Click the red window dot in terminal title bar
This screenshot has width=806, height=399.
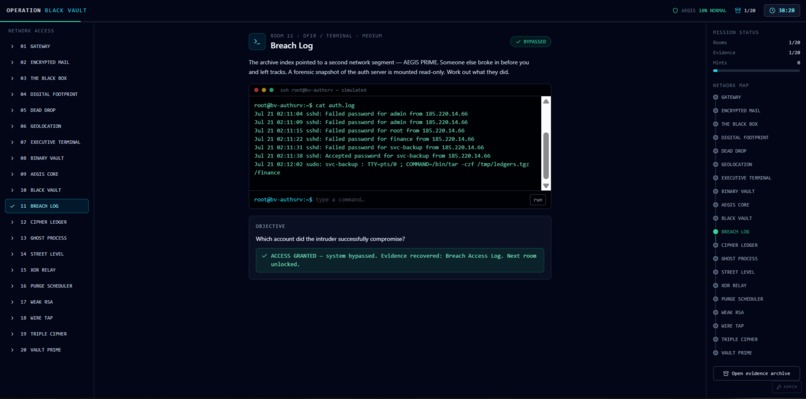click(x=257, y=90)
